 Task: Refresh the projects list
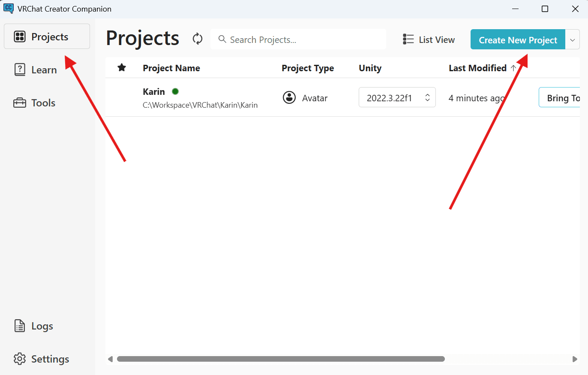(x=197, y=39)
